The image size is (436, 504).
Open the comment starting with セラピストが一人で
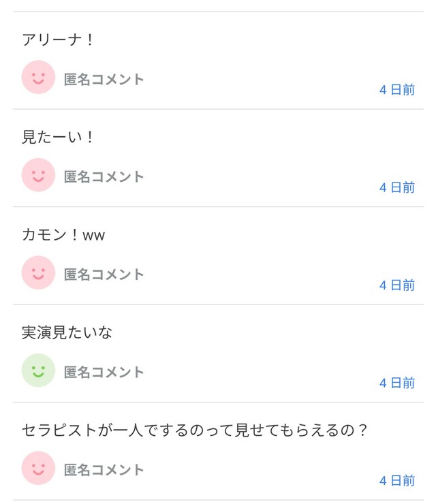pyautogui.click(x=195, y=430)
